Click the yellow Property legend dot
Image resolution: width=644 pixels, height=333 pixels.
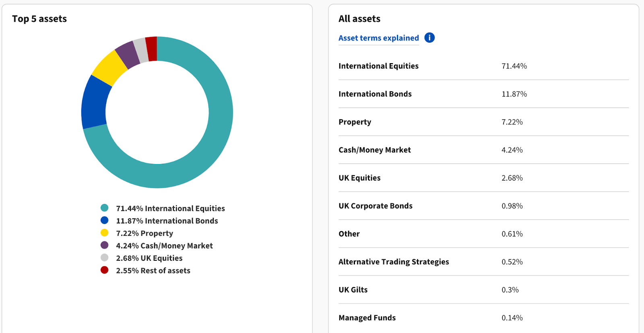[104, 233]
